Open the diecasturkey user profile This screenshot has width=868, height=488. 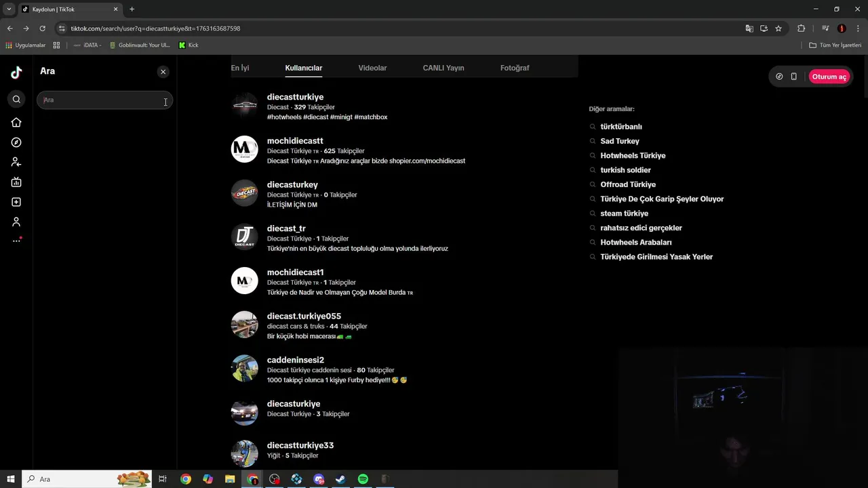pos(292,184)
